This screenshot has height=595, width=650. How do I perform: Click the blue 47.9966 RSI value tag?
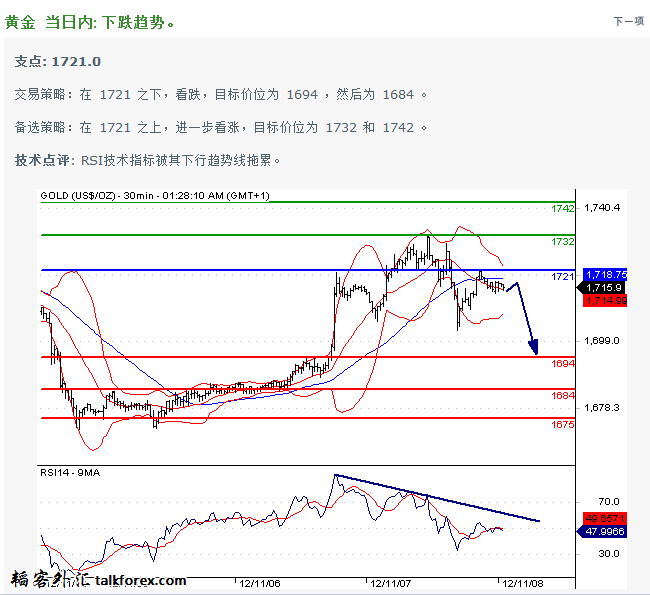click(x=602, y=532)
